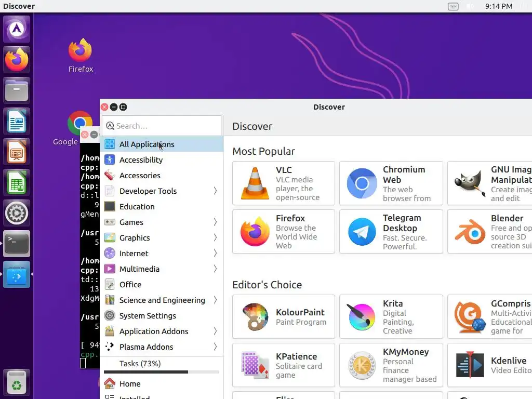Select the Accessories category
532x399 pixels.
click(x=162, y=176)
